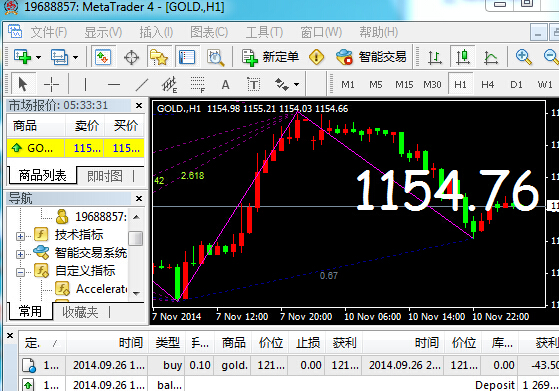Select the trendline drawing tool
Viewport: 559px width, 391px height.
click(x=142, y=85)
